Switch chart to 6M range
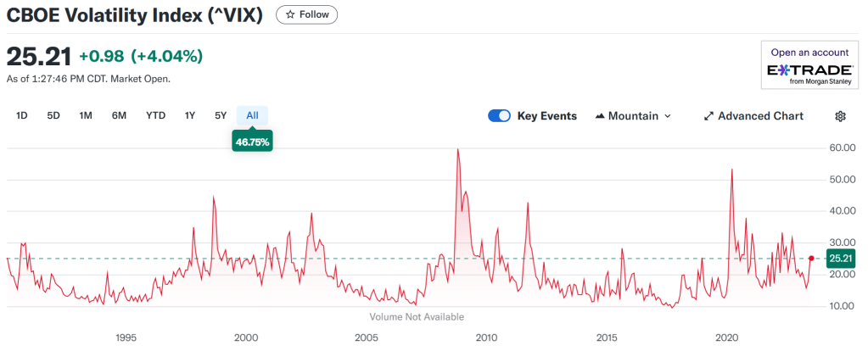The image size is (868, 351). click(119, 115)
